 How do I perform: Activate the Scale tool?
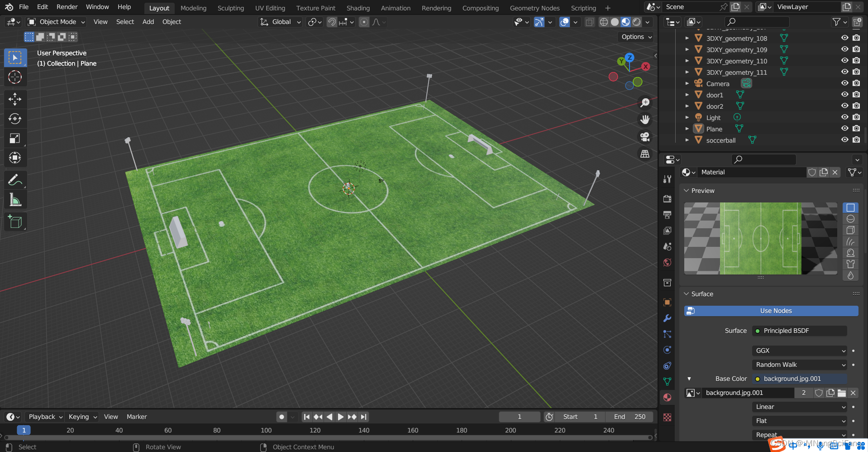click(15, 138)
